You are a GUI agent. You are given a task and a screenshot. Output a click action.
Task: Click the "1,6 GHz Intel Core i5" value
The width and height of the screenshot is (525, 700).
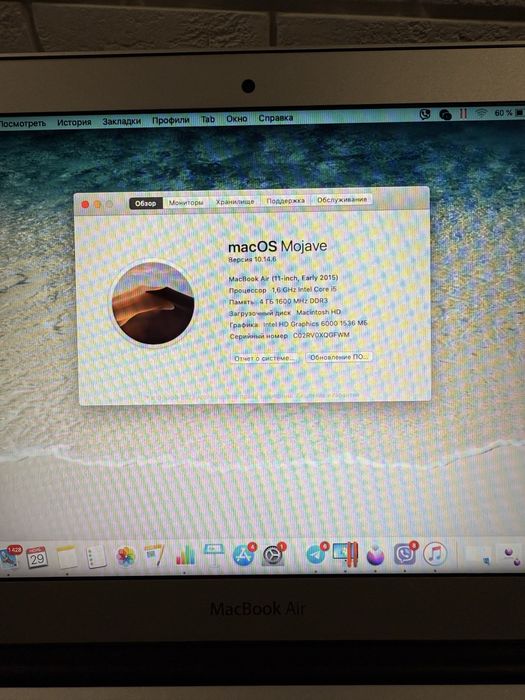tap(304, 289)
